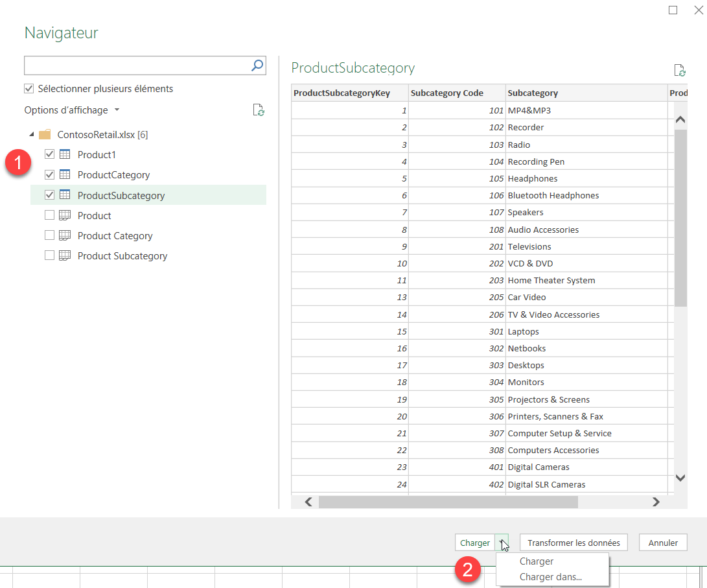
Task: Click the search magnifier in the Navigator
Action: coord(258,65)
